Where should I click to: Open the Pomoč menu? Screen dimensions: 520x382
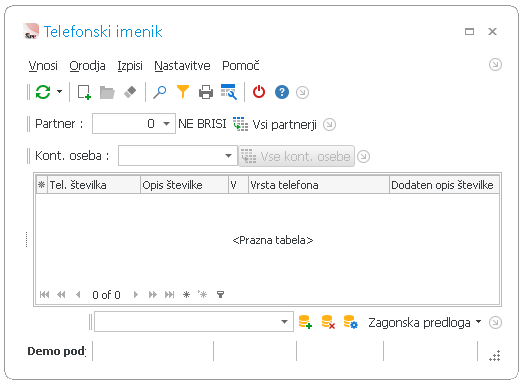pyautogui.click(x=241, y=66)
